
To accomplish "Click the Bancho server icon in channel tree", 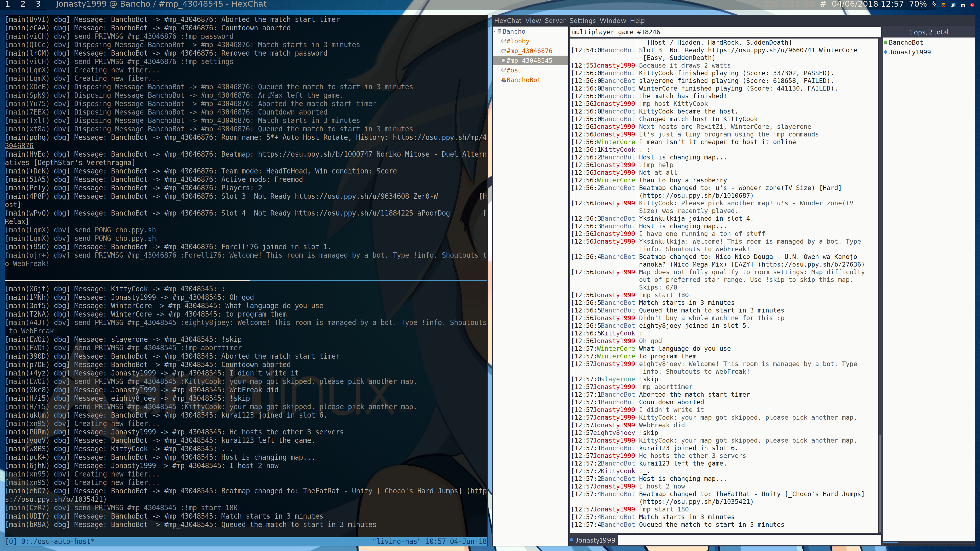I will pos(499,32).
